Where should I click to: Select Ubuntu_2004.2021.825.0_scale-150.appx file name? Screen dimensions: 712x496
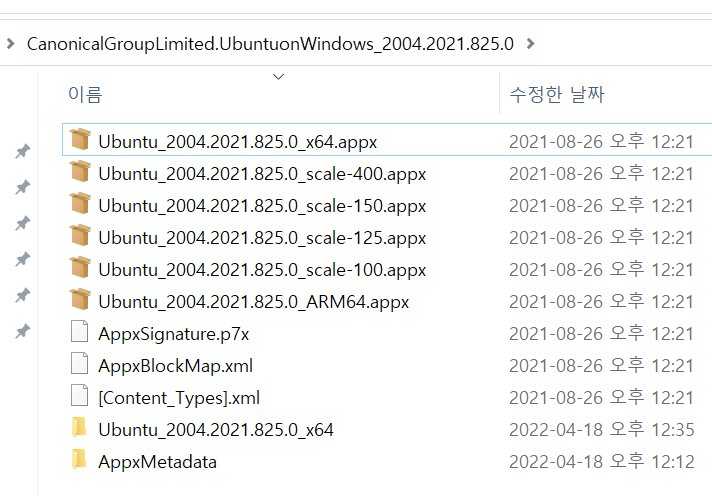click(x=262, y=206)
